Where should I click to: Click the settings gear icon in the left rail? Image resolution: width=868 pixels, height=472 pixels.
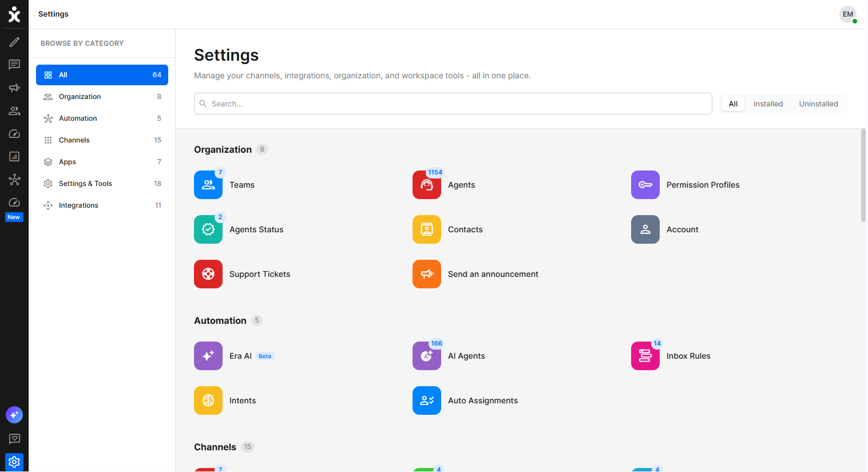coord(14,462)
